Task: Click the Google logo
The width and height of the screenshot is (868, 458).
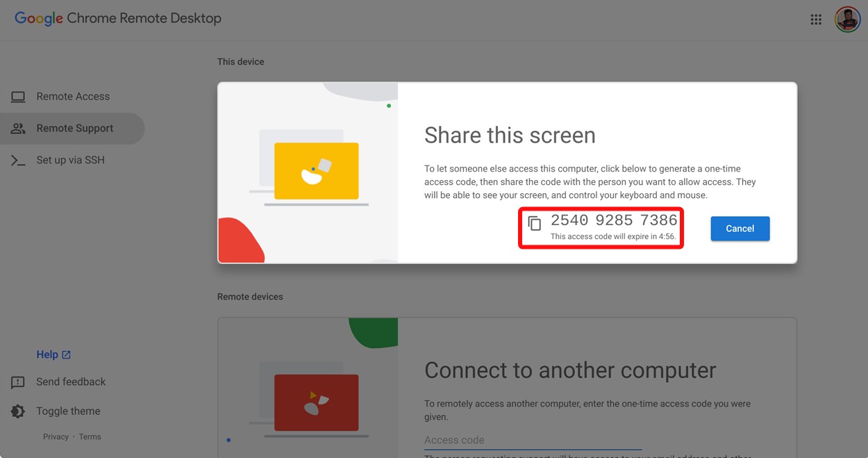Action: pos(38,19)
